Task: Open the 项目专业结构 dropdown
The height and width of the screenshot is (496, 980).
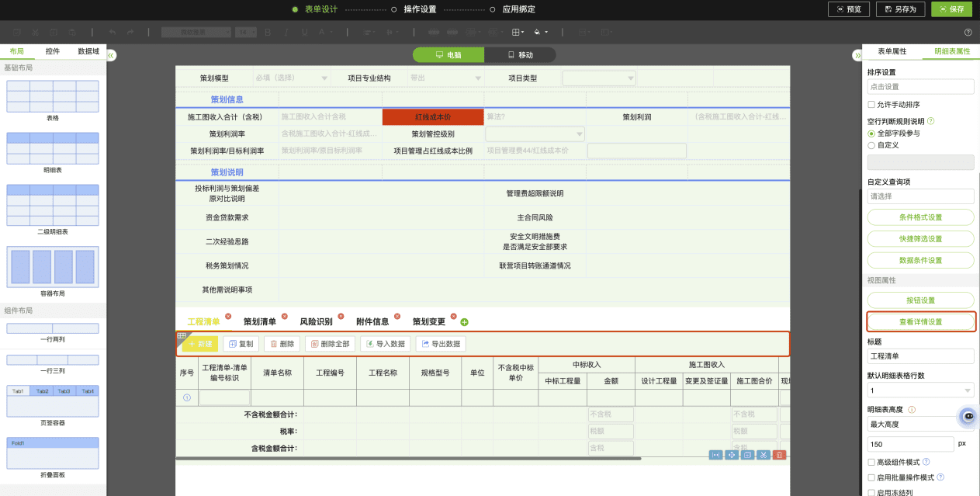Action: [x=445, y=78]
